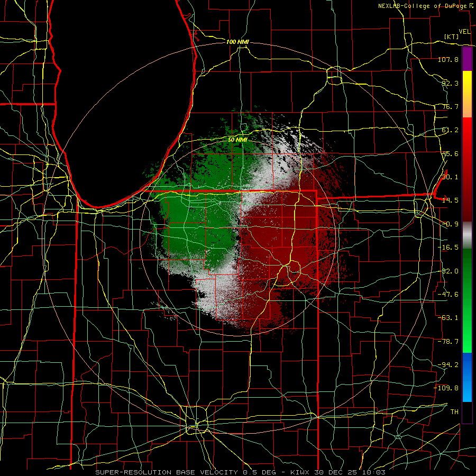Click the -78.7 legend value
Viewport: 476px width, 476px height.
pyautogui.click(x=448, y=342)
